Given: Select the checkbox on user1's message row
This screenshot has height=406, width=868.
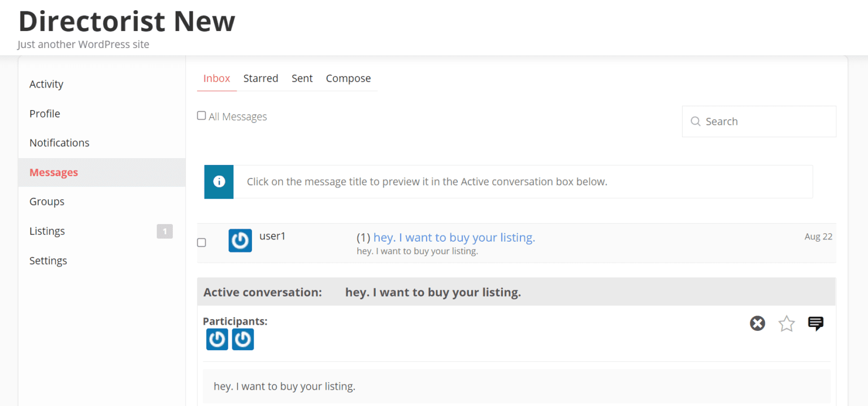Looking at the screenshot, I should coord(201,242).
